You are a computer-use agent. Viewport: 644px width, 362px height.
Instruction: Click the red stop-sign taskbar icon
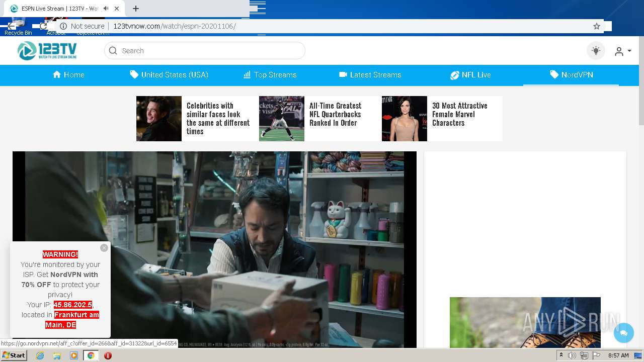pos(108,355)
